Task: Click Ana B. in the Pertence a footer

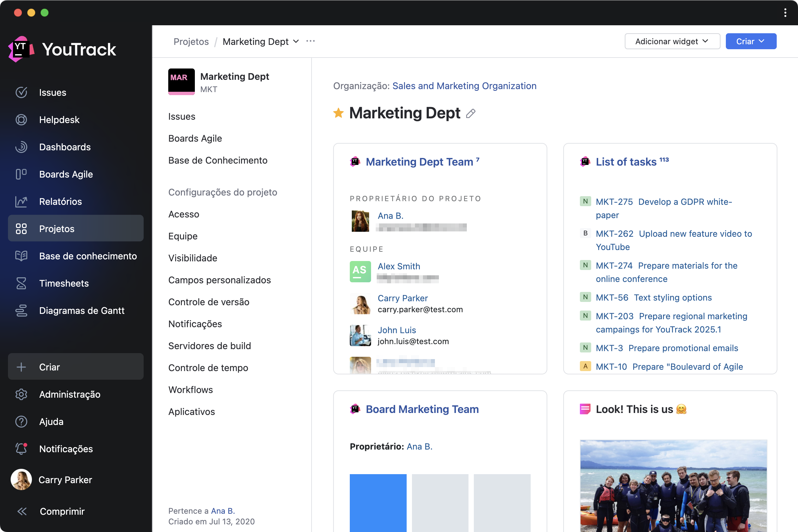Action: pos(222,511)
